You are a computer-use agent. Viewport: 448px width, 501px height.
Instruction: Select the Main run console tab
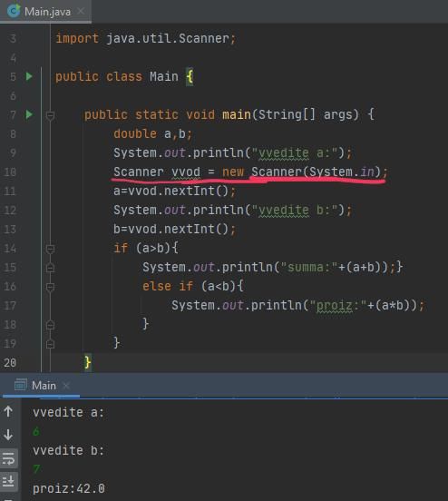41,386
